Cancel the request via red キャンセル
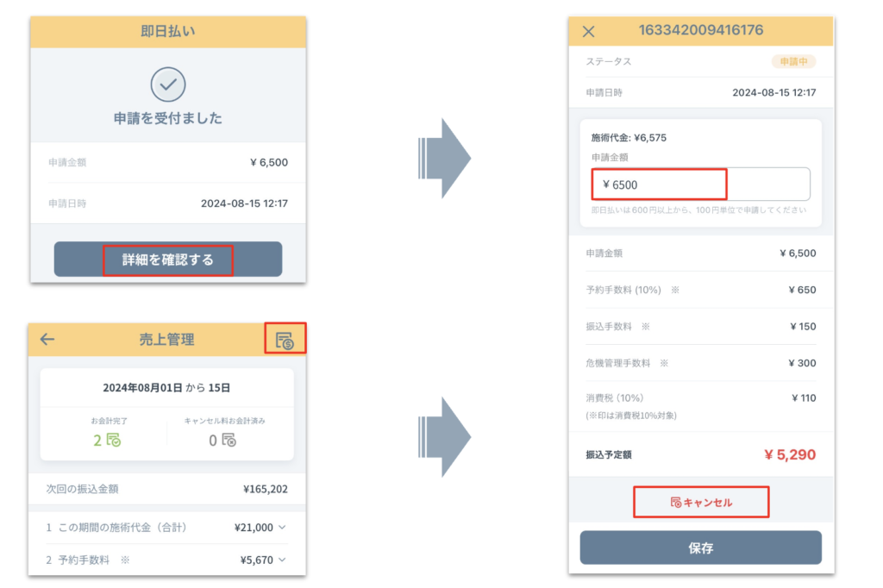Screen dimensions: 883x588 click(701, 503)
